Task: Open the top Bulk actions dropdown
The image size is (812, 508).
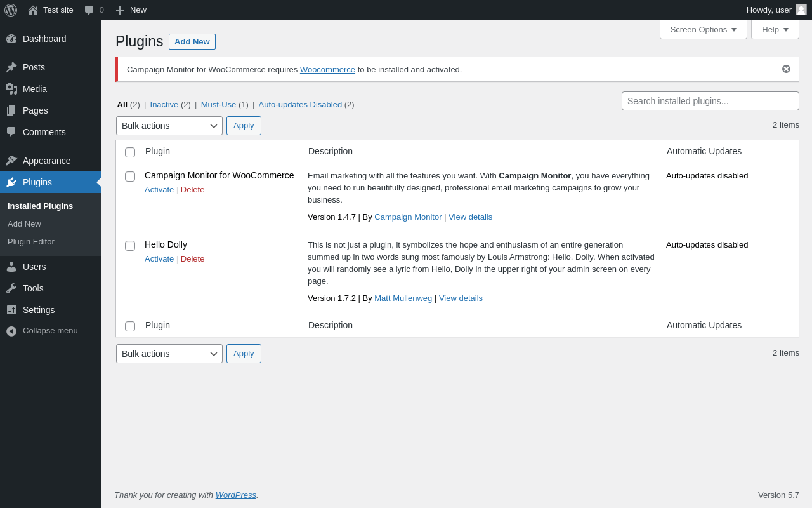Action: [169, 126]
